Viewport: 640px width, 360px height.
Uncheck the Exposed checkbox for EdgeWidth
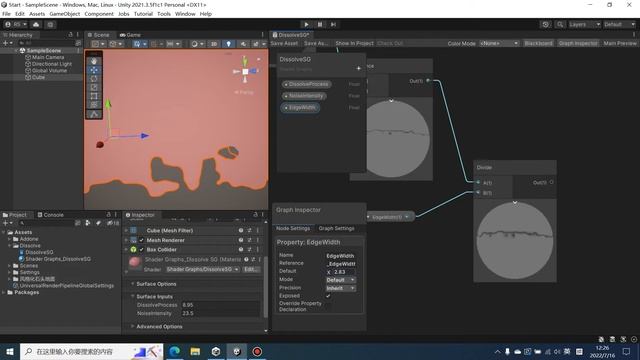coord(328,296)
